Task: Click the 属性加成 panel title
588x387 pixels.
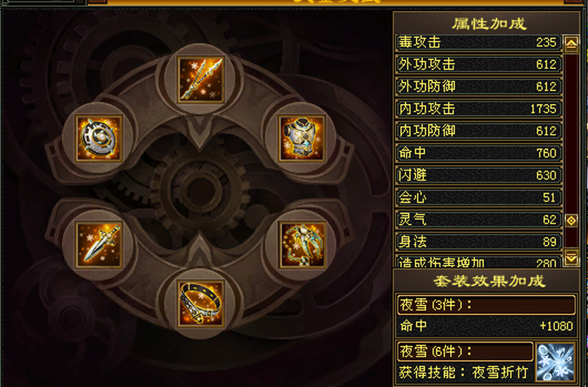Action: (489, 24)
